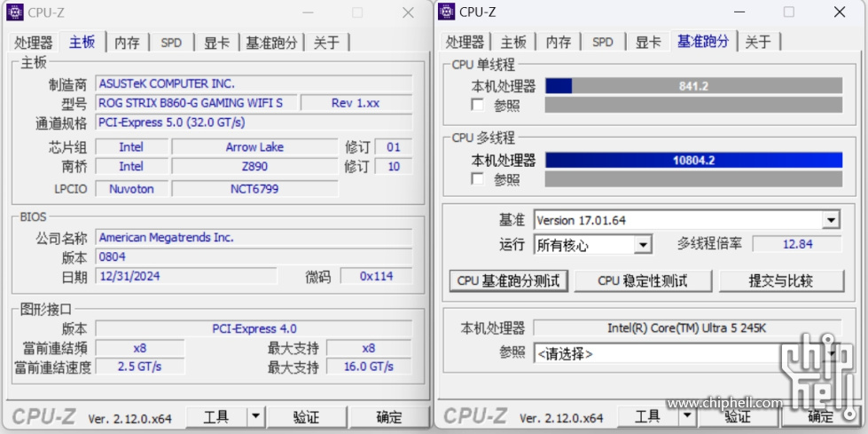This screenshot has height=434, width=868.
Task: Enable the 参照 checkbox under CPU 单线程
Action: [x=477, y=105]
